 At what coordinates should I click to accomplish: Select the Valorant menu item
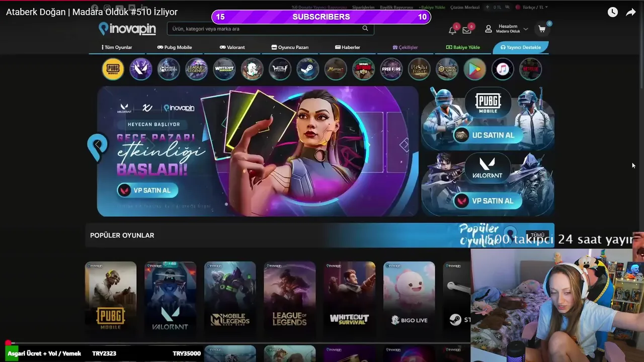coord(232,47)
